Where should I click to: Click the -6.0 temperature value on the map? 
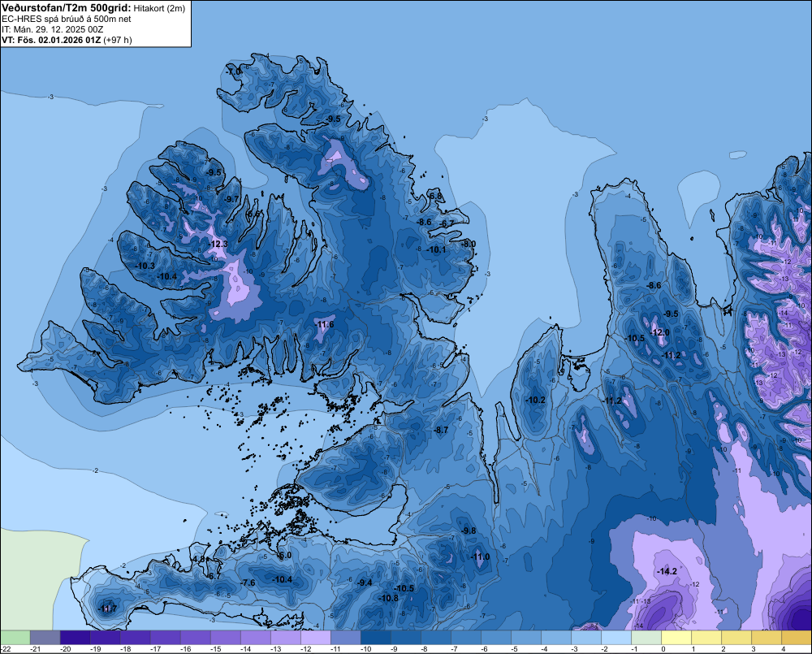click(x=285, y=555)
